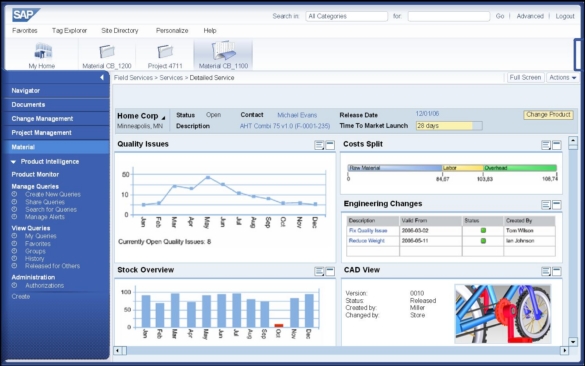The image size is (585, 366).
Task: Minimize the Engineering Changes panel
Action: pos(557,204)
